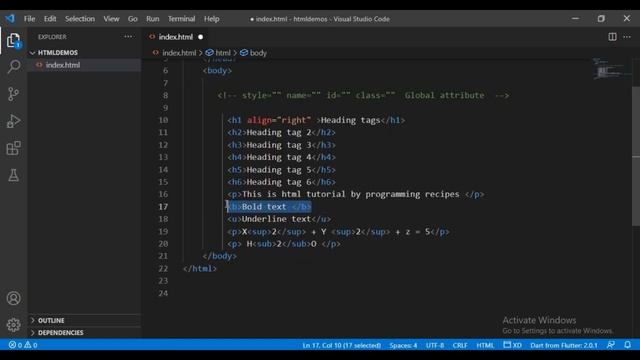Click the editor vertical scrollbar

click(636, 155)
